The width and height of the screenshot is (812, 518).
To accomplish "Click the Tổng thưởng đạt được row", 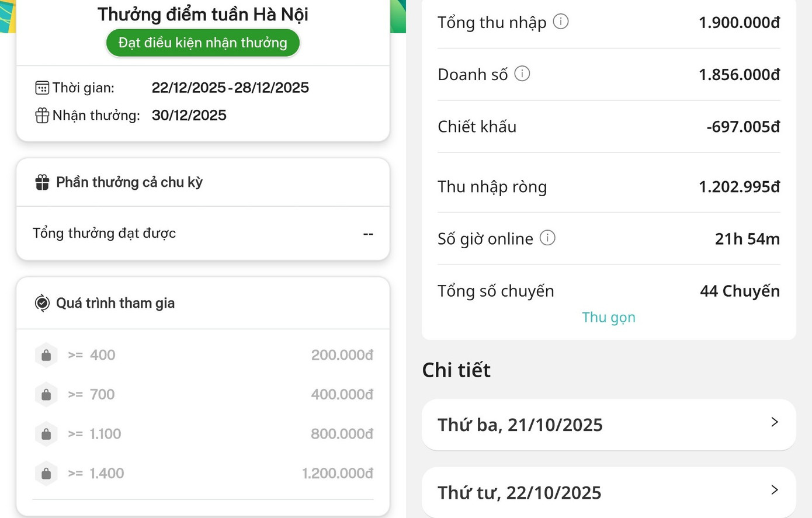I will 203,233.
